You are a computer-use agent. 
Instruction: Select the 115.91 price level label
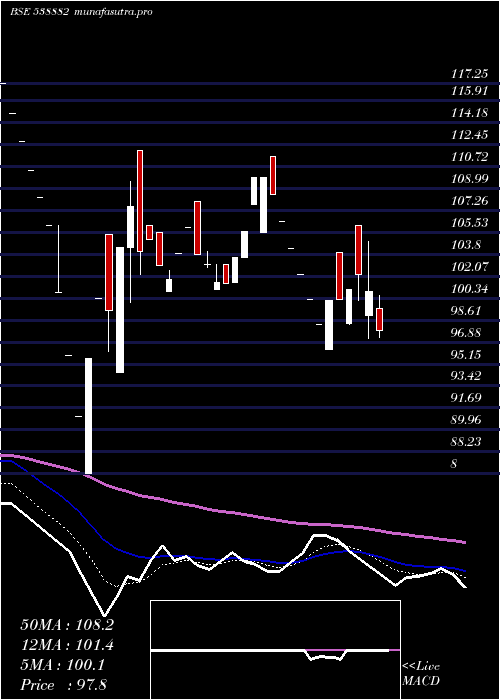click(x=469, y=92)
